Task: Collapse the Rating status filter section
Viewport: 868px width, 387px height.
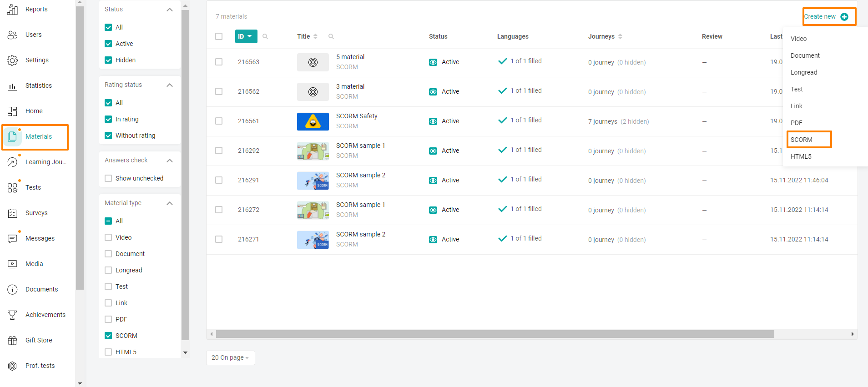Action: 170,85
